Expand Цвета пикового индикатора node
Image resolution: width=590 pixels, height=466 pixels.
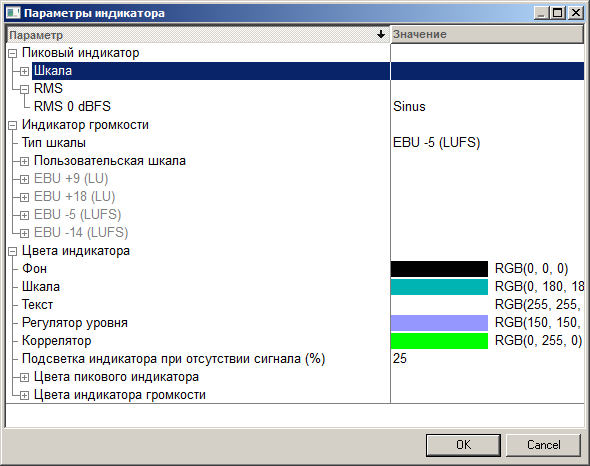pos(24,378)
